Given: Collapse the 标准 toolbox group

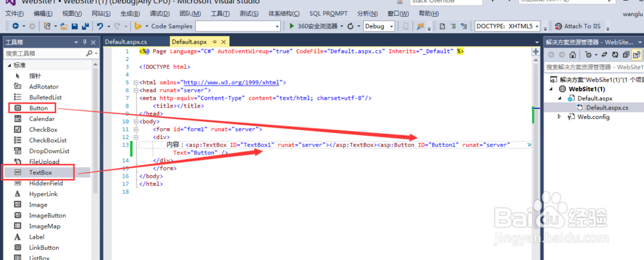Looking at the screenshot, I should (x=10, y=65).
